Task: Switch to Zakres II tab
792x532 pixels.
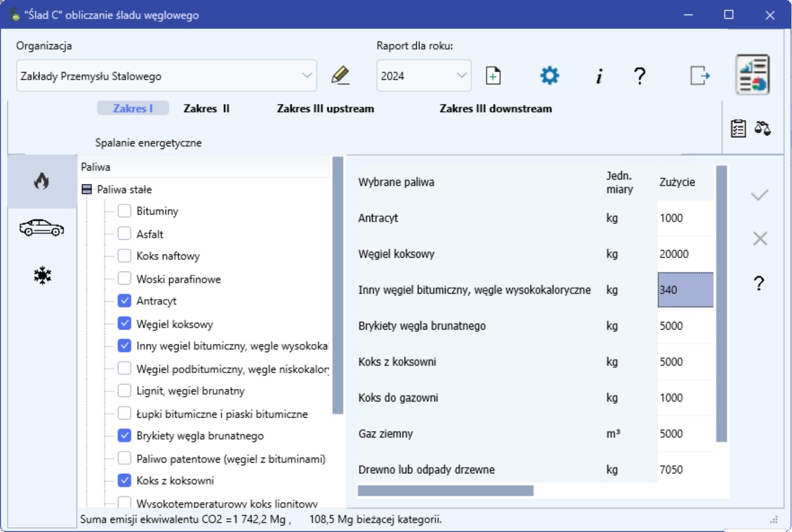Action: click(x=206, y=108)
